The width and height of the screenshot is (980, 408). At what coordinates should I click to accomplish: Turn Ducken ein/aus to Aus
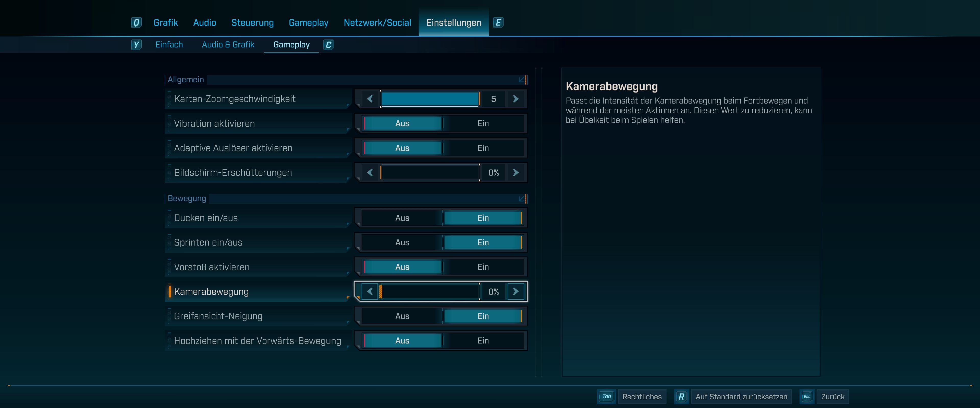pos(402,218)
